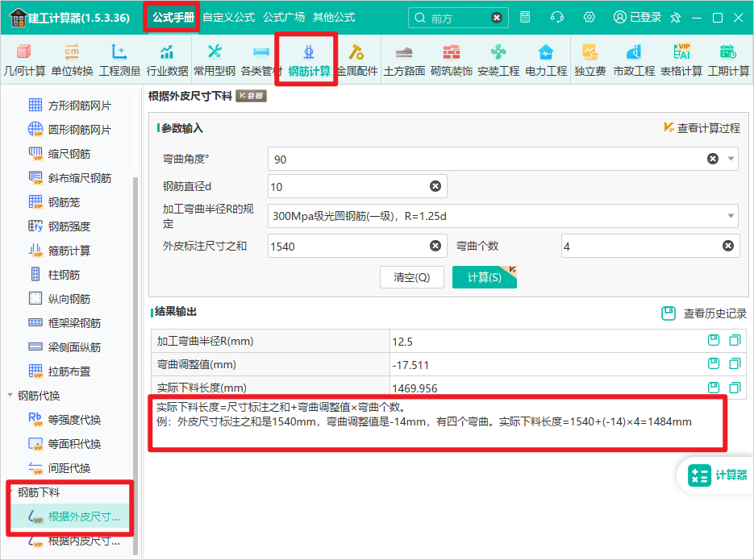Click the sidebar vertical scrollbar
This screenshot has height=560, width=754.
click(135, 365)
